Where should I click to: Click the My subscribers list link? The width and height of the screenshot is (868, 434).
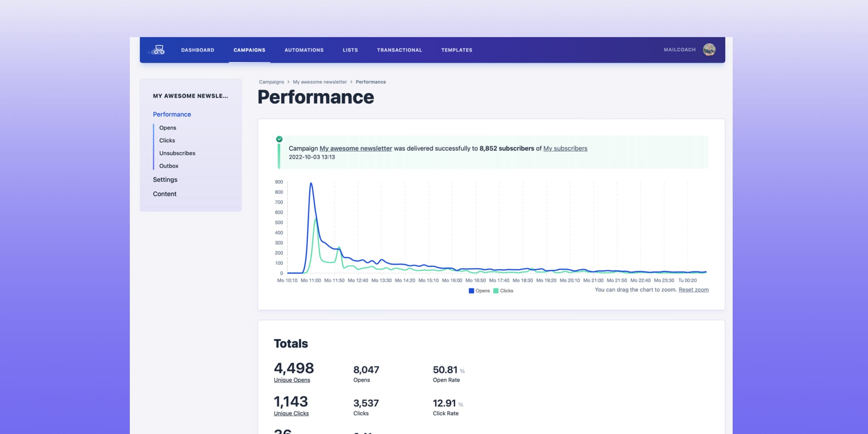click(565, 148)
